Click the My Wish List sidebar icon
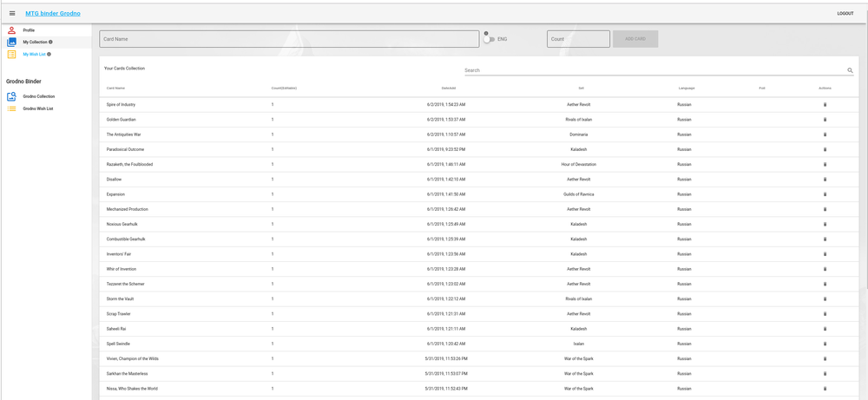868x400 pixels. tap(11, 54)
